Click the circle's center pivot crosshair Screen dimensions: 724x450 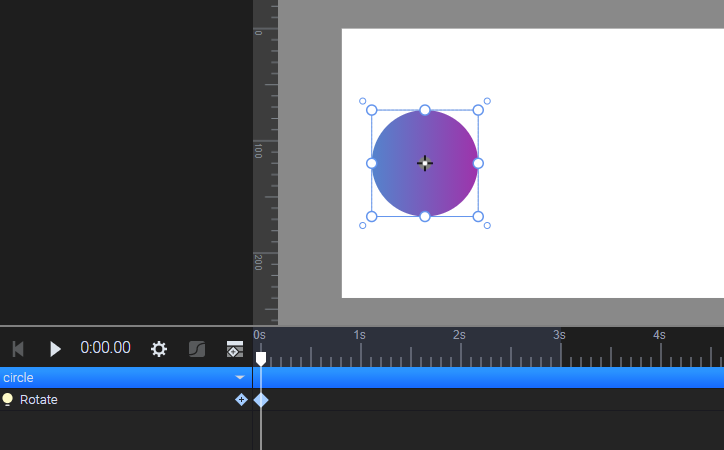425,163
